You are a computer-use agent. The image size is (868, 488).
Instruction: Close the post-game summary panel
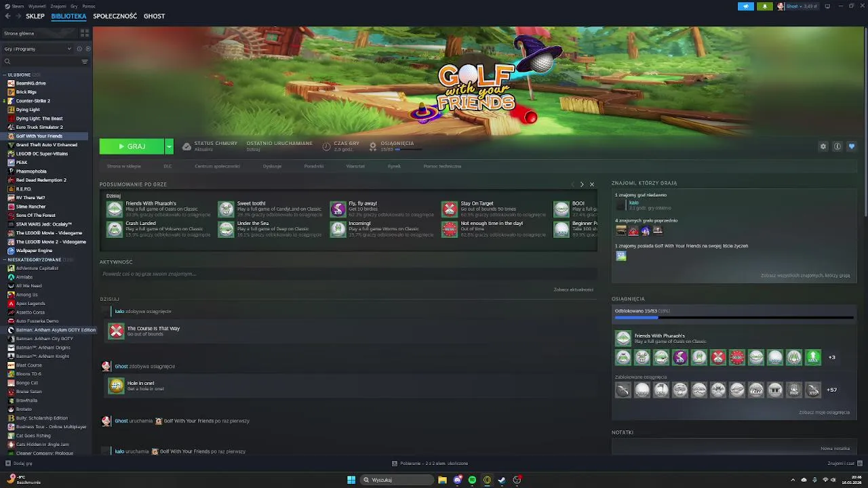(591, 184)
